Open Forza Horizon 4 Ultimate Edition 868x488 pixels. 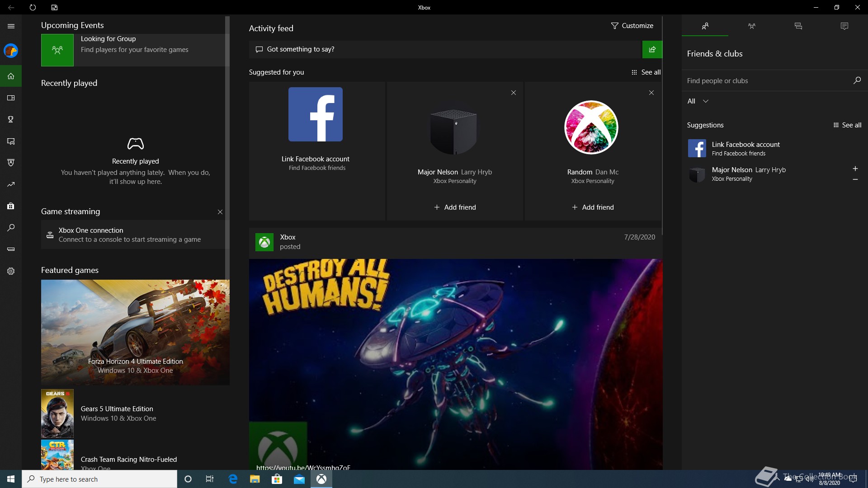coord(135,333)
